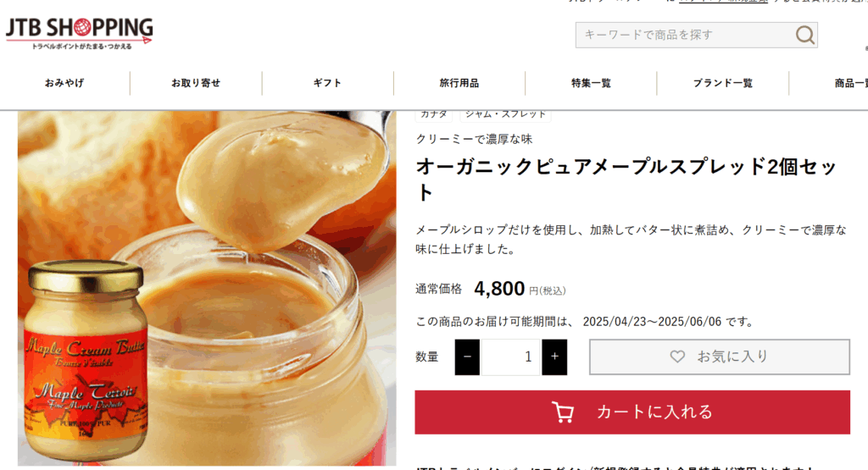Open the ブランド一覧 menu

(722, 83)
